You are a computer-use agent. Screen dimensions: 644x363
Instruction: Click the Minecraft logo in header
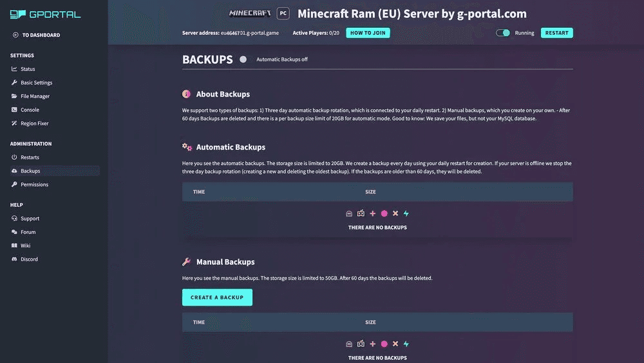[x=250, y=13]
